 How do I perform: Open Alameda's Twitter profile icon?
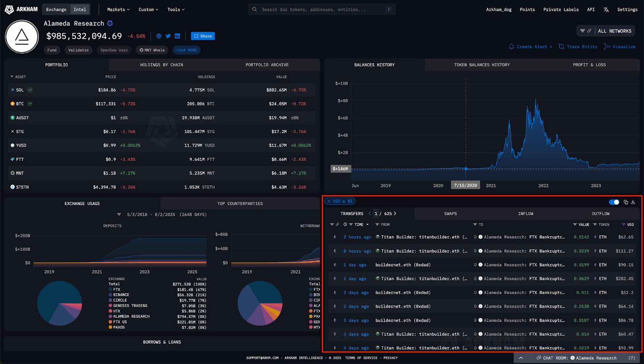pos(168,36)
